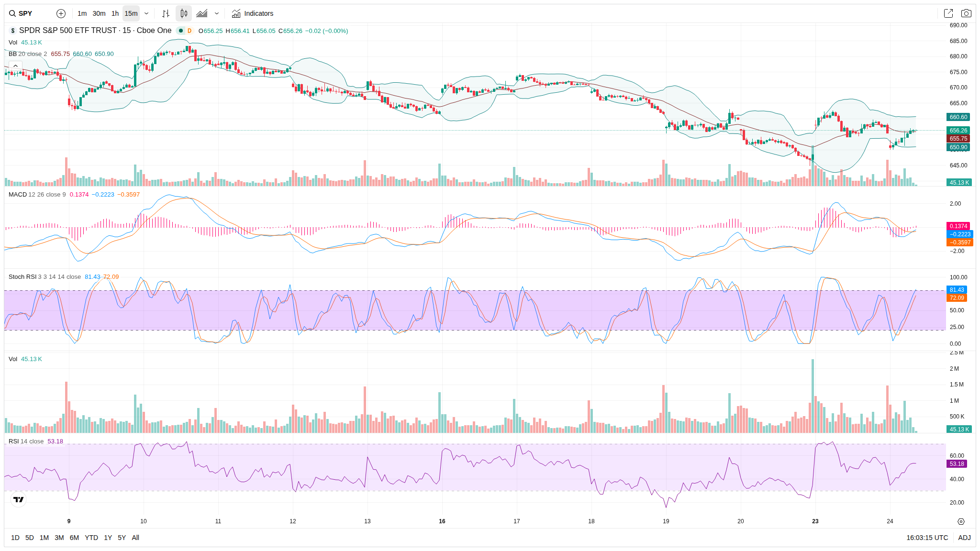Click the delayed data D status badge

pyautogui.click(x=189, y=31)
